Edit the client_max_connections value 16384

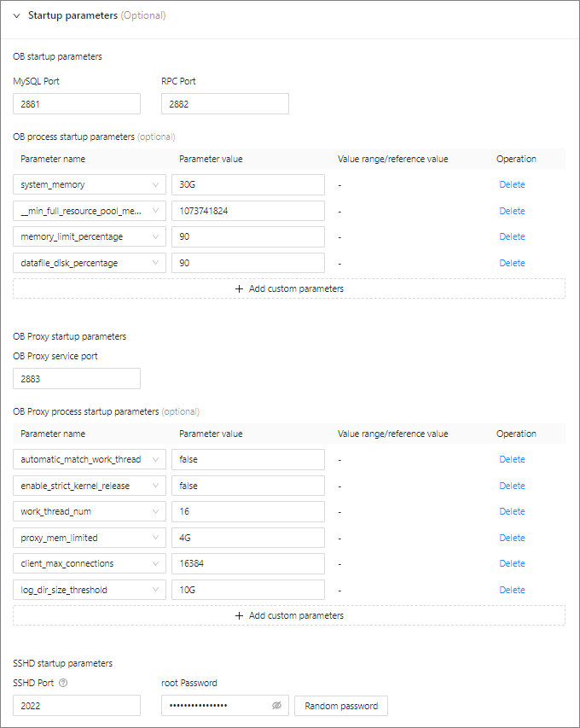coord(247,563)
